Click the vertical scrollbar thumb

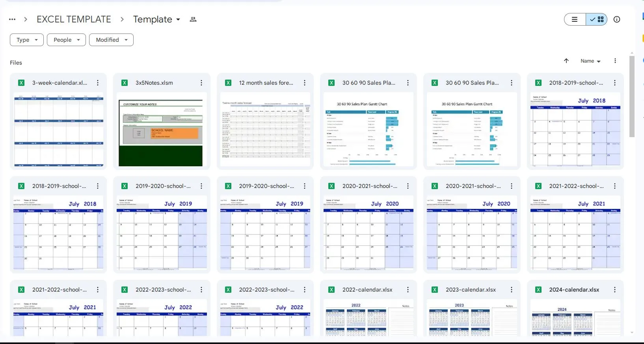[632, 97]
